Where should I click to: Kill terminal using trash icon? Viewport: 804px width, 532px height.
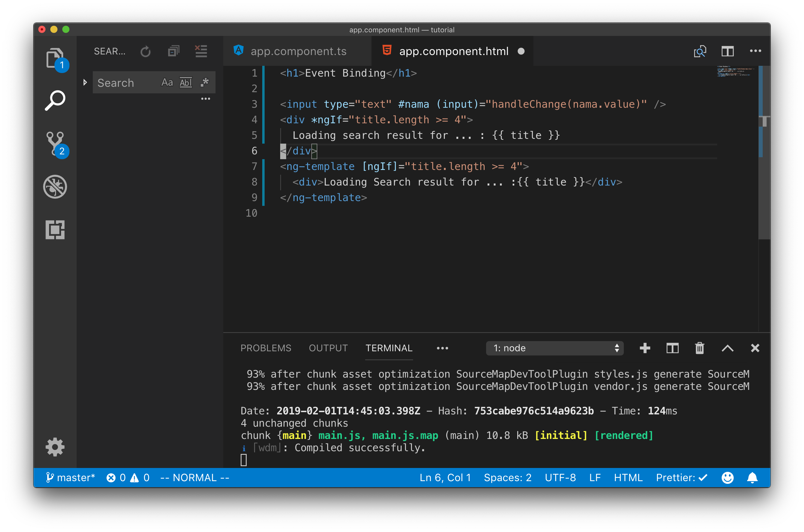700,348
